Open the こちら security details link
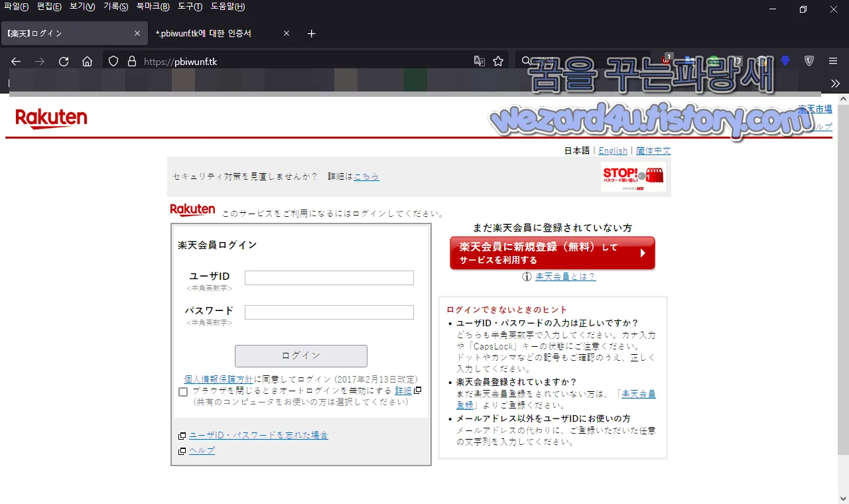The image size is (849, 504). pyautogui.click(x=366, y=176)
